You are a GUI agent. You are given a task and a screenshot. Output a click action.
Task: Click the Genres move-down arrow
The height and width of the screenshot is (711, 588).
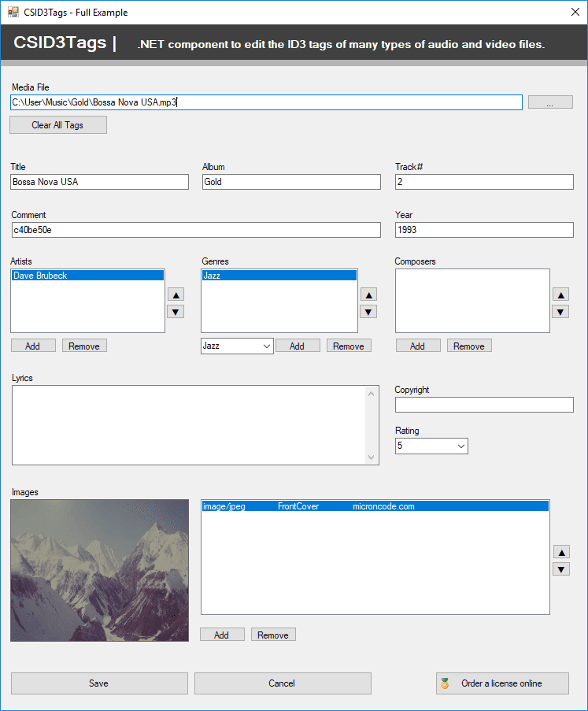(x=368, y=312)
